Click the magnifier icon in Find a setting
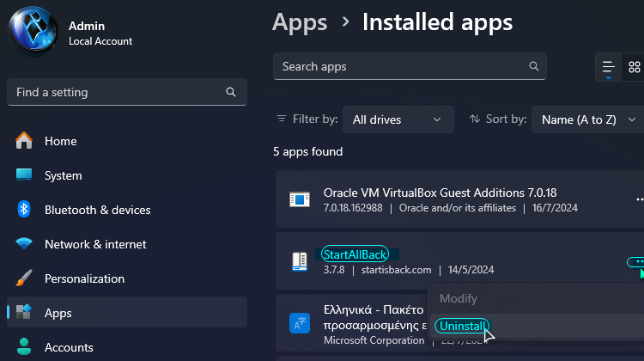644x361 pixels. [231, 92]
